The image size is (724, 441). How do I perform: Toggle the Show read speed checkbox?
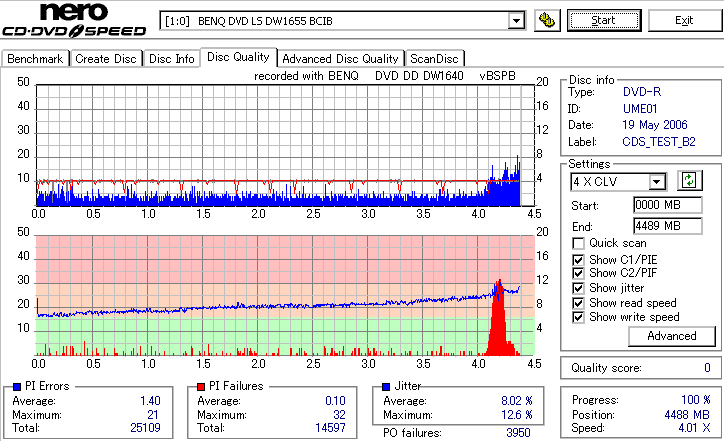[x=578, y=303]
